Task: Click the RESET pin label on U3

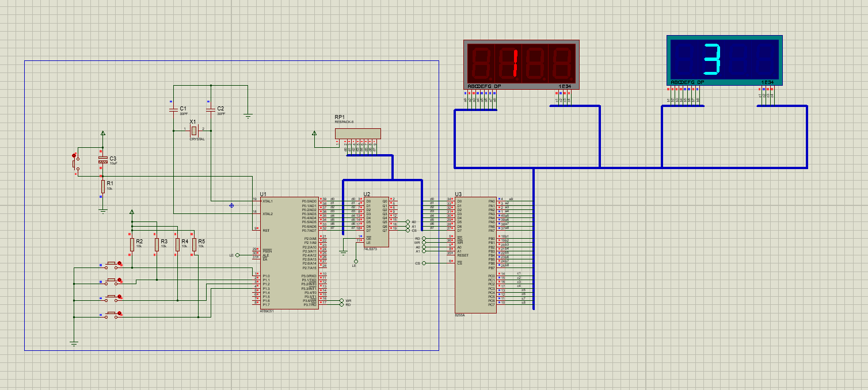Action: tap(463, 255)
